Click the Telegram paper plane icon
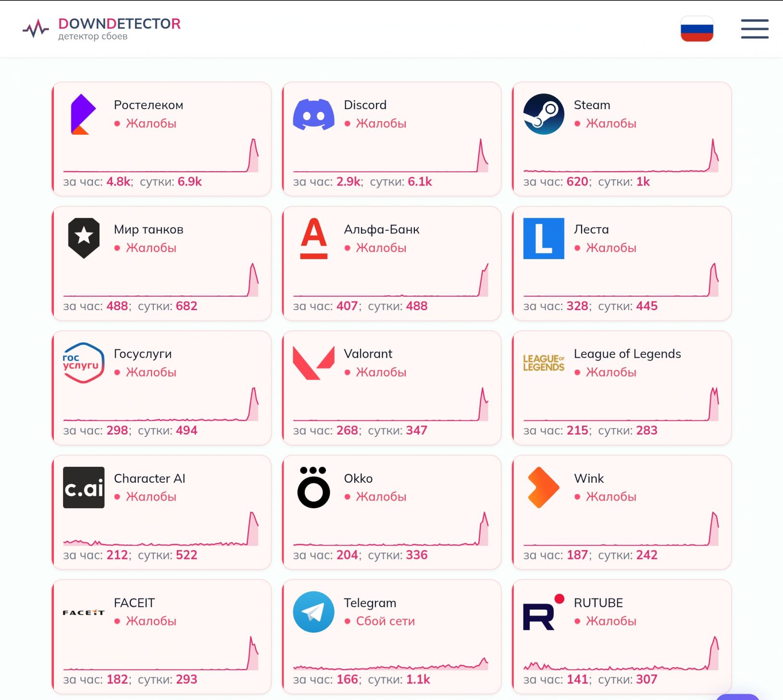783x700 pixels. click(x=313, y=612)
